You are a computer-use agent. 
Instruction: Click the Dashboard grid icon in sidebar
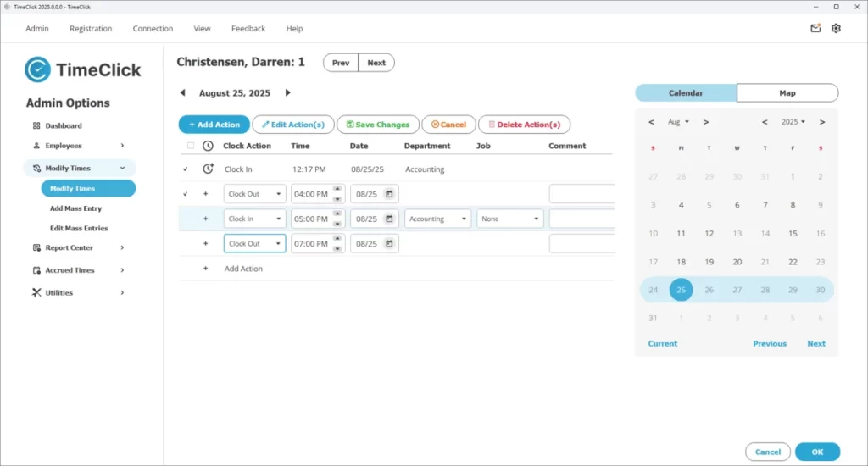(36, 125)
